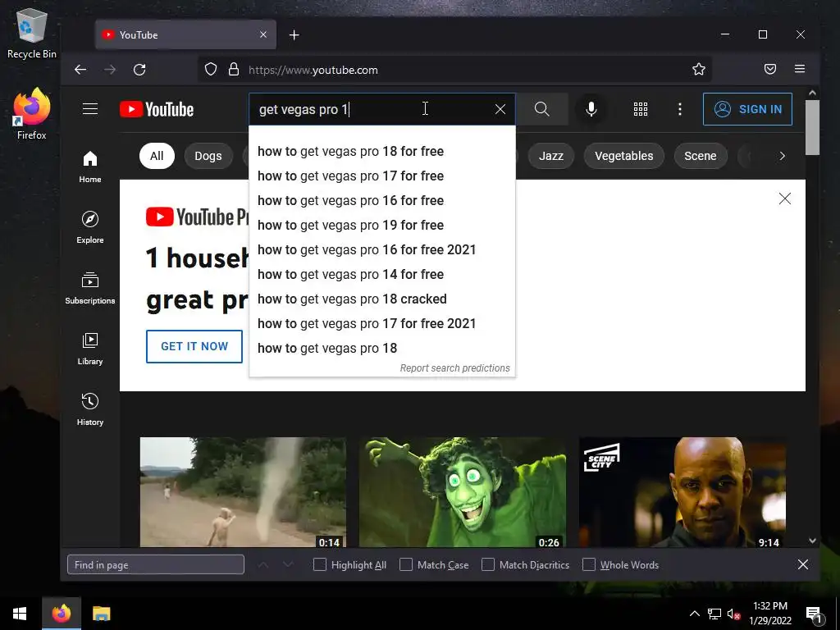This screenshot has height=630, width=840.
Task: Open History in sidebar
Action: (x=90, y=410)
